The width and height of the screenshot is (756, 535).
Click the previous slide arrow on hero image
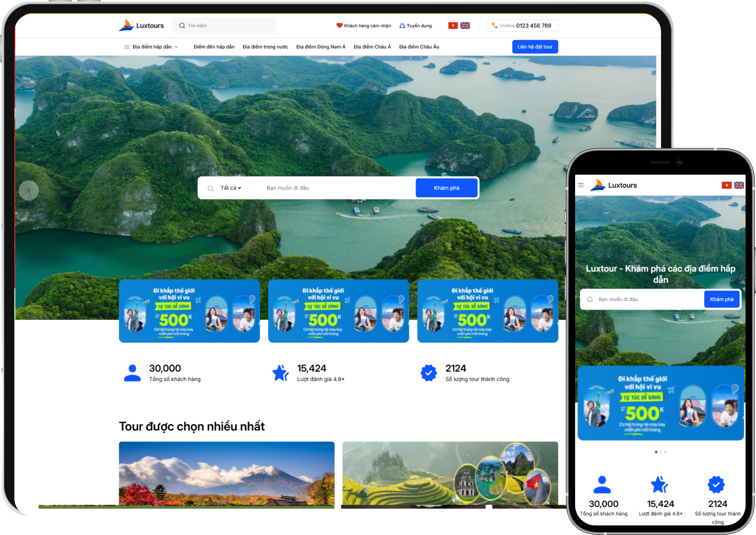point(29,190)
